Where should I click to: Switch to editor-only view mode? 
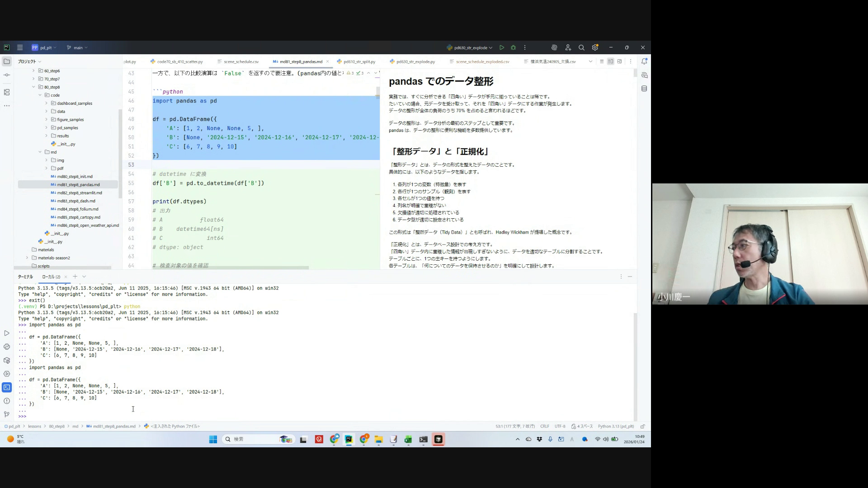coord(602,61)
